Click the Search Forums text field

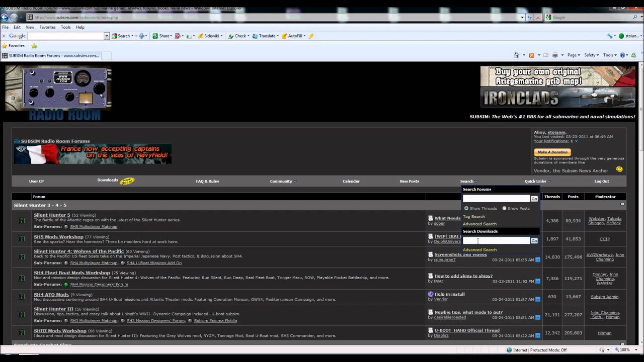click(x=496, y=199)
